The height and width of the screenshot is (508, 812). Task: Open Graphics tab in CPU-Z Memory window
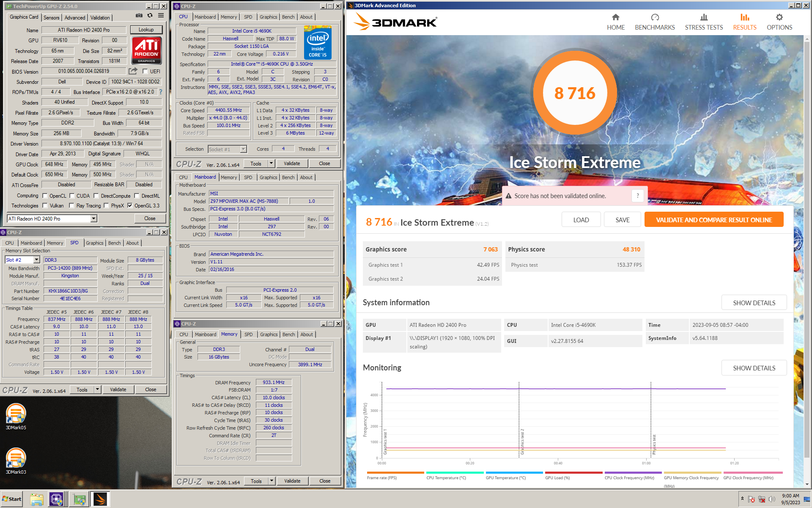coord(269,334)
